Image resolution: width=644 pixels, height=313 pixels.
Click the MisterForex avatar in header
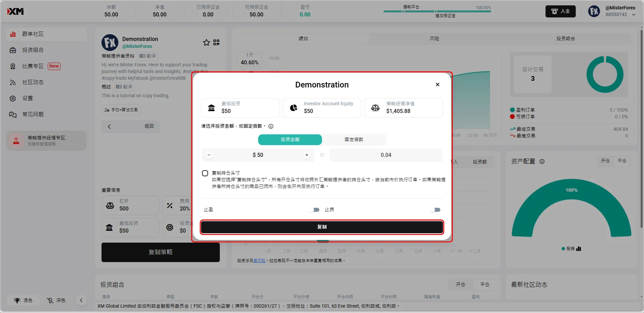tap(594, 11)
